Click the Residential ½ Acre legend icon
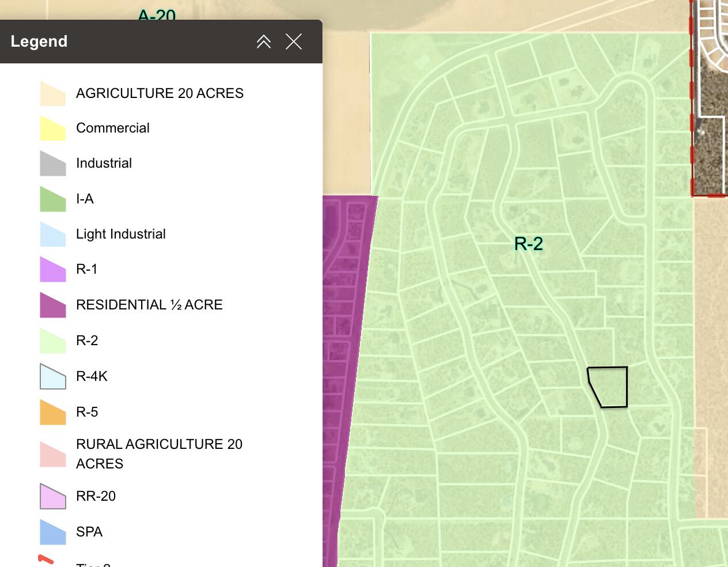This screenshot has height=567, width=728. pyautogui.click(x=53, y=305)
